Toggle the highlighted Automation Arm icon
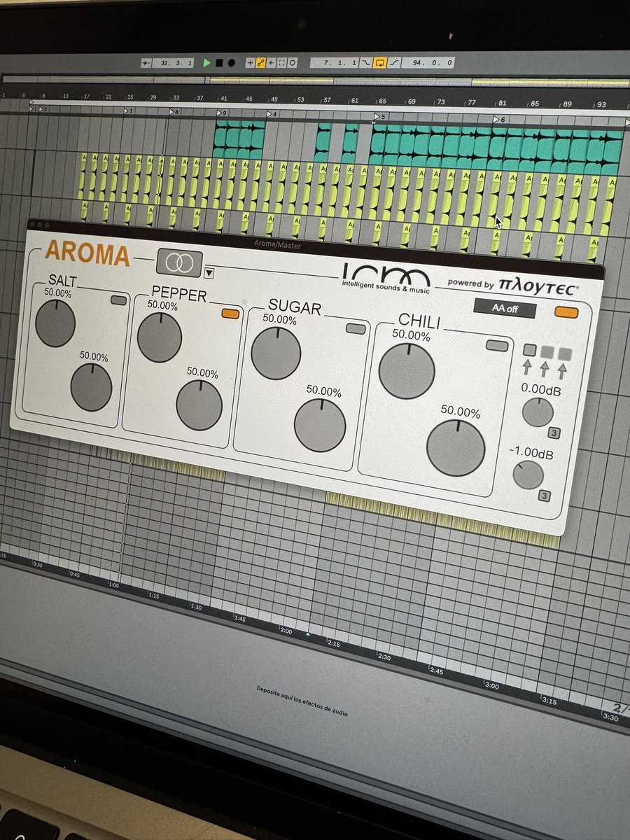This screenshot has height=840, width=630. [260, 62]
